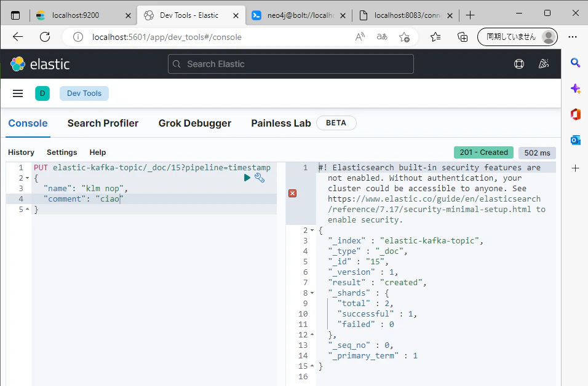The height and width of the screenshot is (386, 588).
Task: Click the Search Elastic input field
Action: coord(291,64)
